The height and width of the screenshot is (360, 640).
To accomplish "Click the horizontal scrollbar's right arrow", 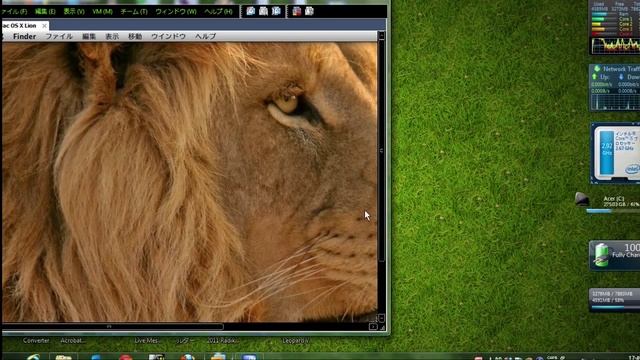I will click(373, 327).
